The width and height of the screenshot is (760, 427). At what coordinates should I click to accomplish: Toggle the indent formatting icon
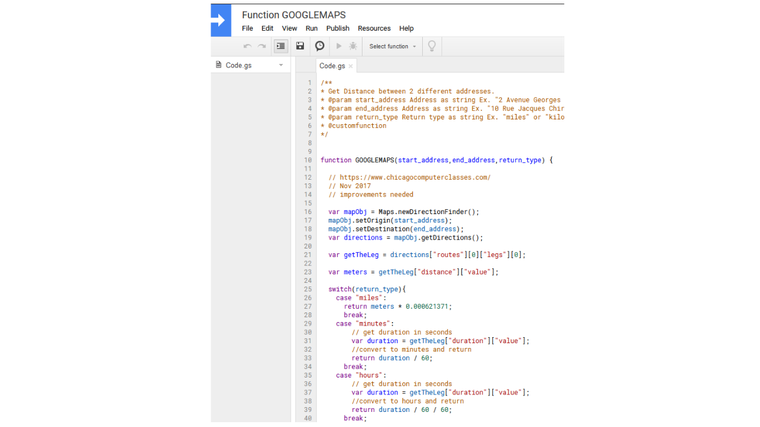click(x=281, y=46)
